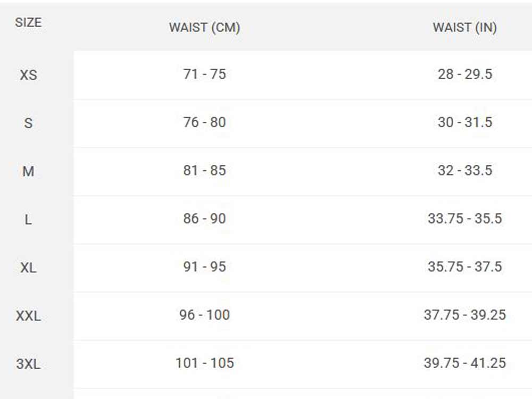Click the SIZE column header
The image size is (532, 399).
(28, 23)
